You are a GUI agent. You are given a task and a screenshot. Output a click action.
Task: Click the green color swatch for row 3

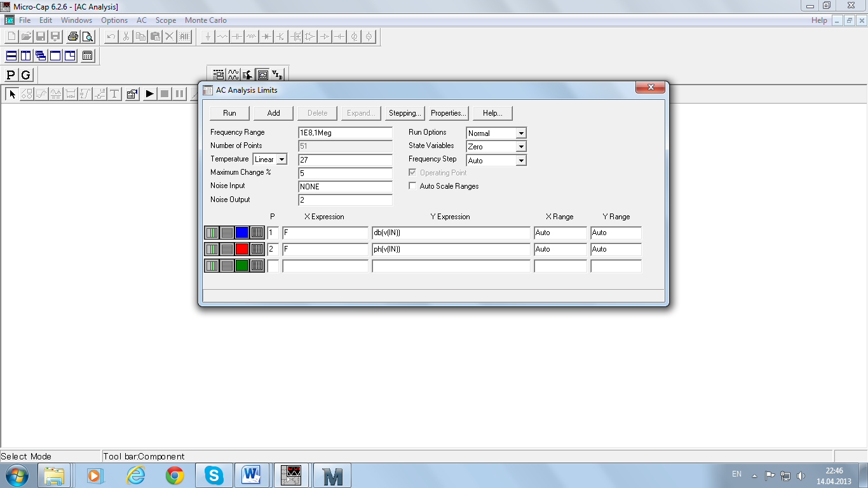[x=242, y=266]
